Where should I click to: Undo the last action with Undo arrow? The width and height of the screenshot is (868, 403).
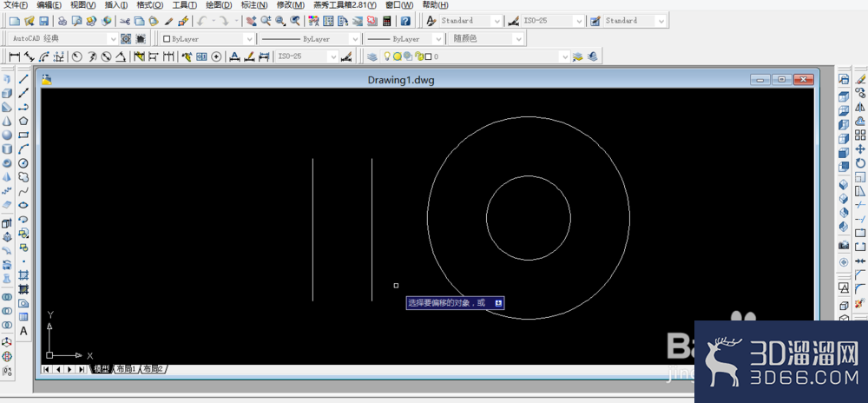(202, 21)
